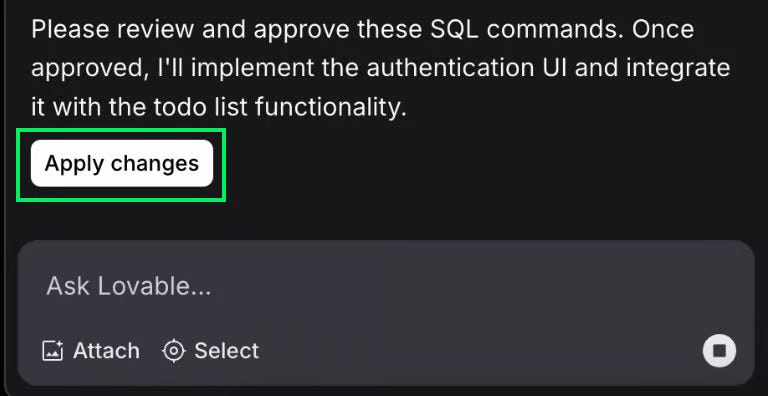Click the placeholder text Ask Lovable...

[129, 286]
